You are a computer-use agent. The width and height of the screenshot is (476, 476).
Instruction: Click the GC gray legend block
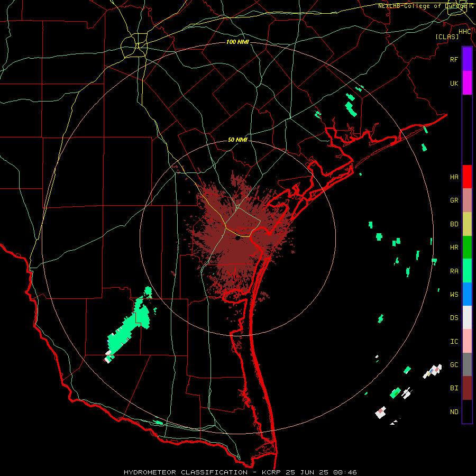coord(467,364)
